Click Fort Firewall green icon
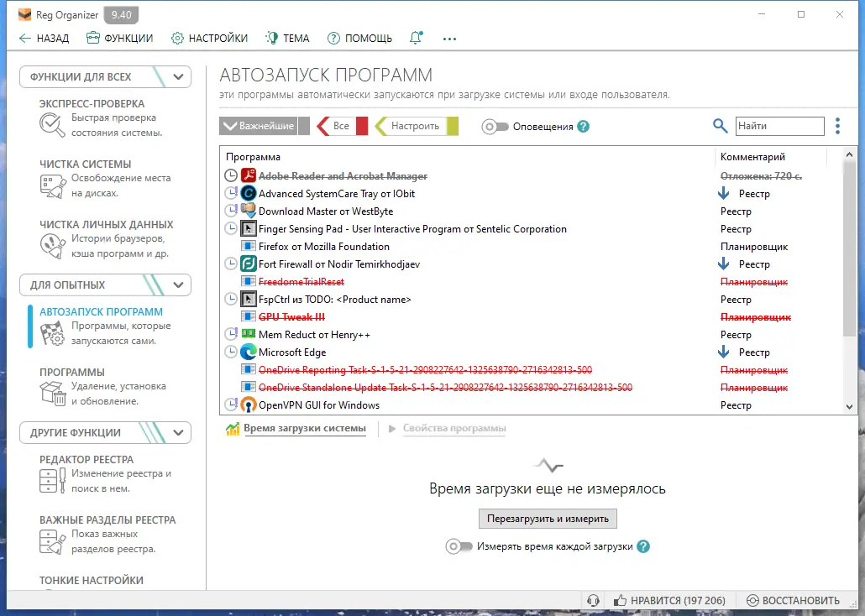This screenshot has height=616, width=865. tap(249, 264)
